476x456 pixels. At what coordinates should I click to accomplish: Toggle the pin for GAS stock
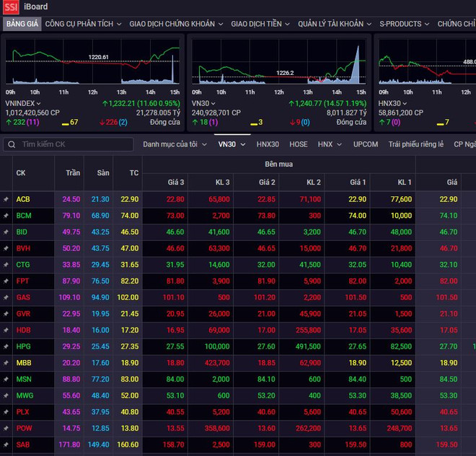(x=6, y=297)
